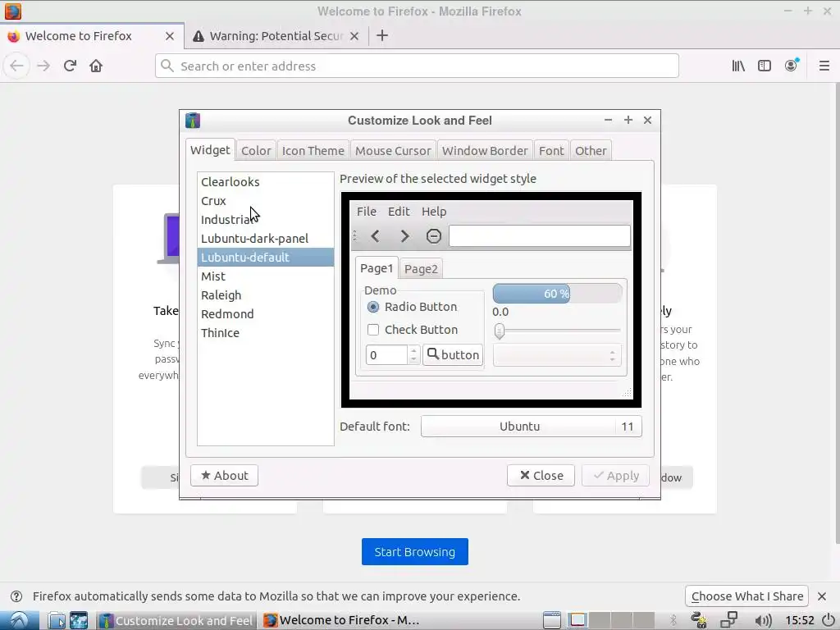840x630 pixels.
Task: Click the About button
Action: [225, 475]
